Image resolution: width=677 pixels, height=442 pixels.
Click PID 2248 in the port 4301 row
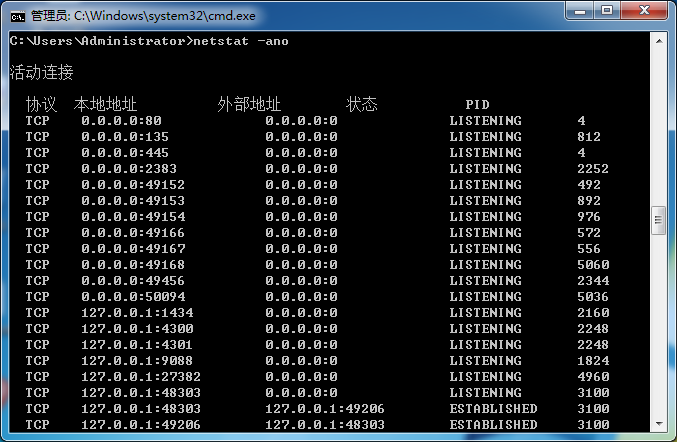pyautogui.click(x=593, y=344)
